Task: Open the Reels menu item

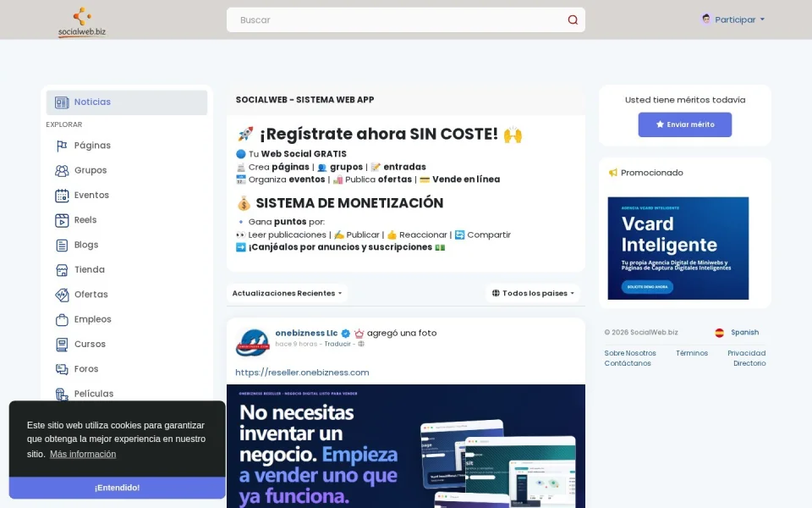Action: [x=127, y=220]
